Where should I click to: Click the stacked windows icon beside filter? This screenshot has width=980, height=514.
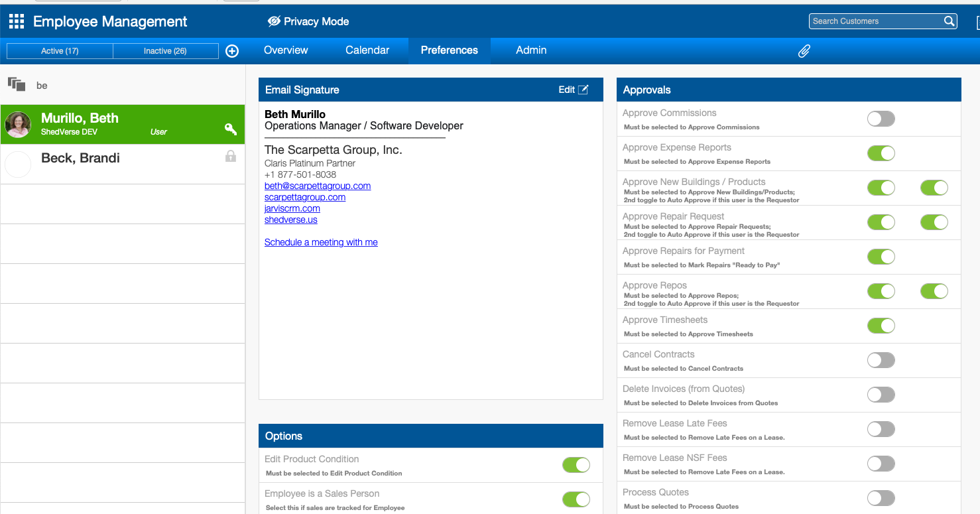click(17, 84)
